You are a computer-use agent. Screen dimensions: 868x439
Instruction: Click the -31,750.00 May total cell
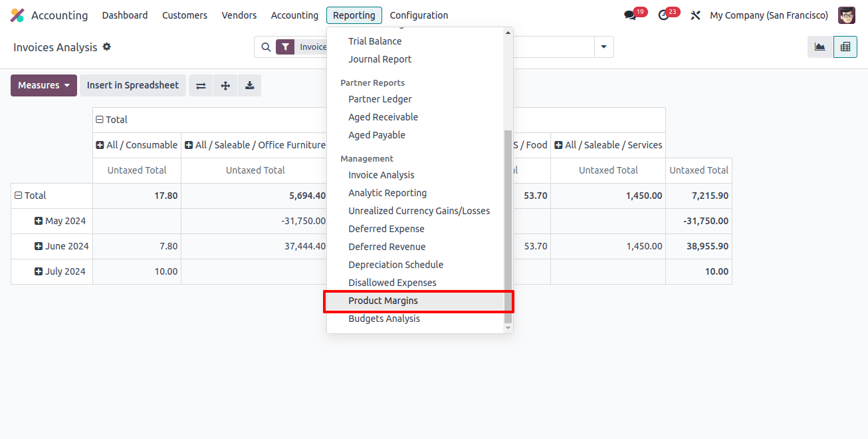699,221
